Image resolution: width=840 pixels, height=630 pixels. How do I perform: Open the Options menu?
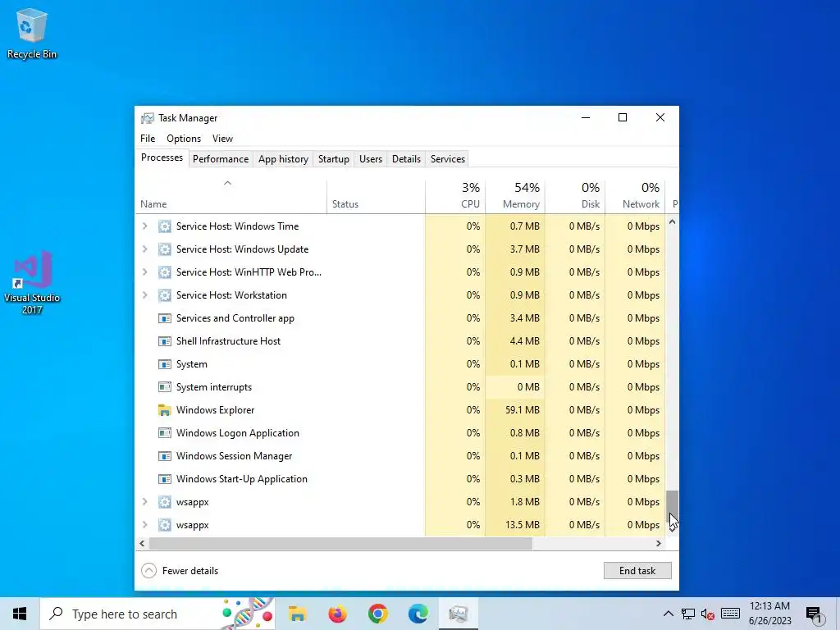pos(184,138)
